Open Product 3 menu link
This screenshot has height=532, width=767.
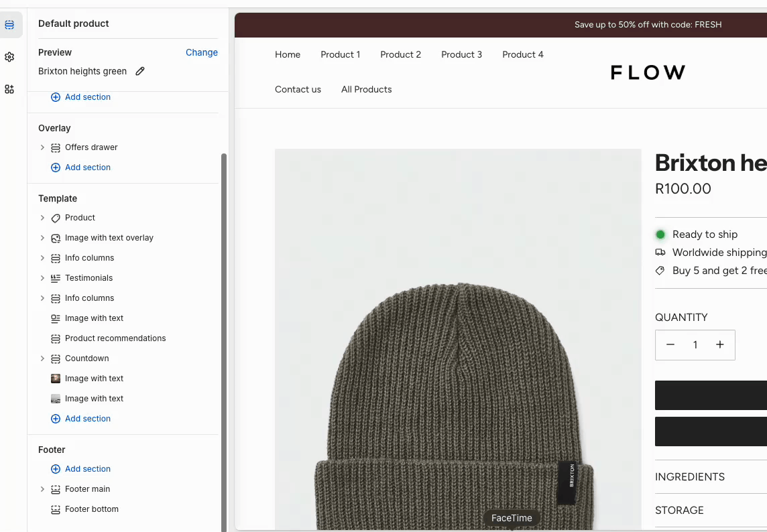[x=462, y=54]
